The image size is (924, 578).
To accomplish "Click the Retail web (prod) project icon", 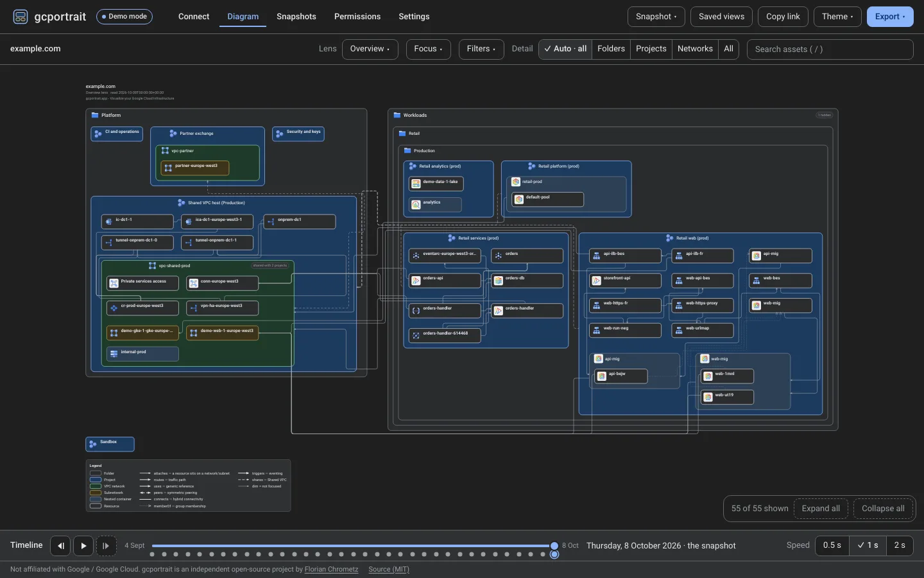I will tap(670, 238).
